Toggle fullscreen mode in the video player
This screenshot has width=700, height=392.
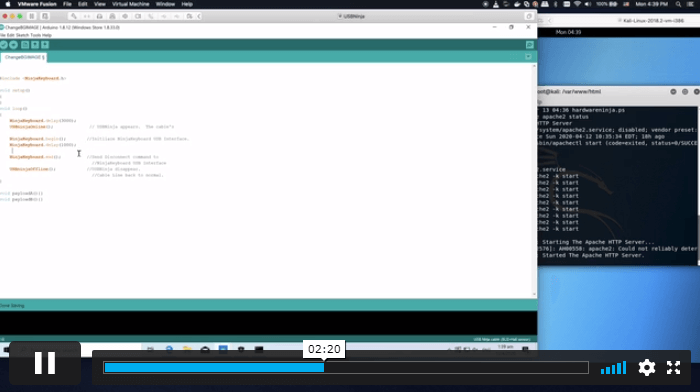point(673,367)
